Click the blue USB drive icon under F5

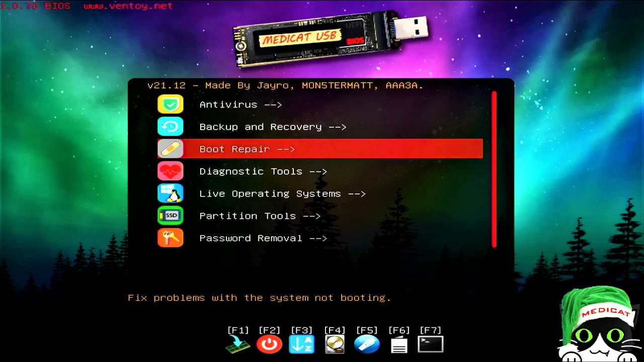point(367,345)
